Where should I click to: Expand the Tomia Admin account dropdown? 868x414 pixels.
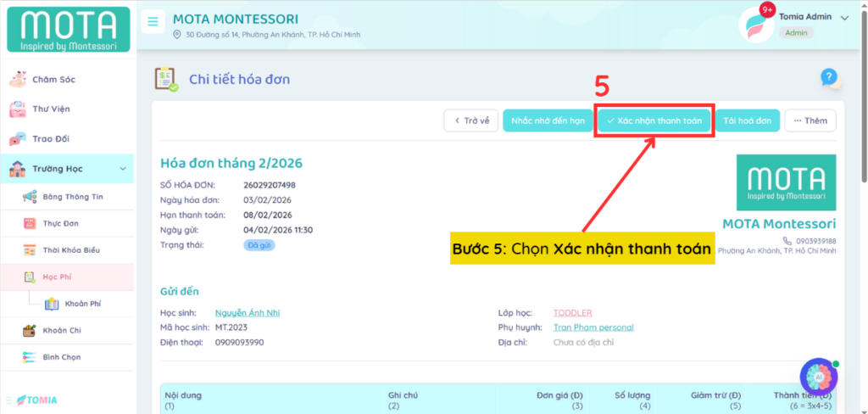click(x=843, y=18)
